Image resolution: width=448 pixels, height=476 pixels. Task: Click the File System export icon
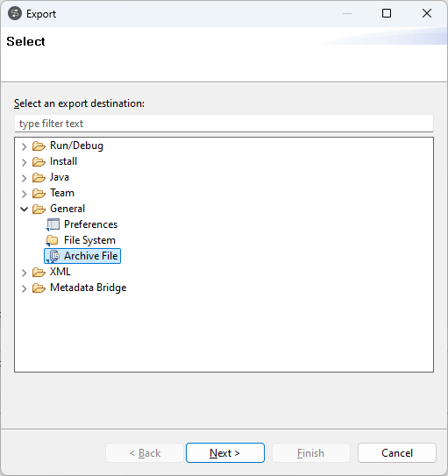point(53,241)
